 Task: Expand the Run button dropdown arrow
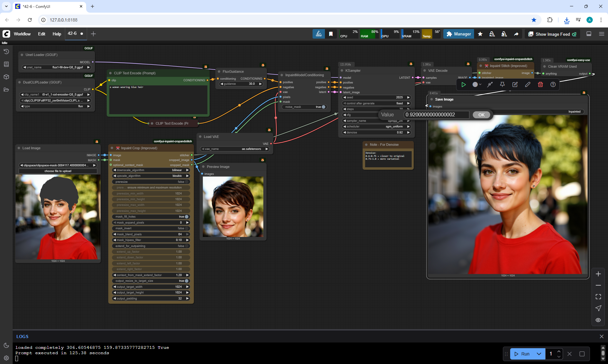click(x=539, y=354)
